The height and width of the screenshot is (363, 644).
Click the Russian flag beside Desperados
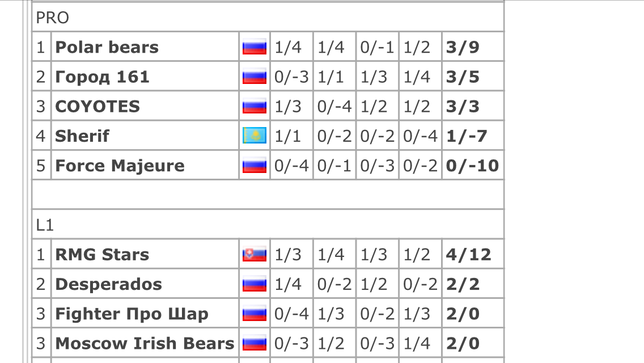pyautogui.click(x=254, y=284)
